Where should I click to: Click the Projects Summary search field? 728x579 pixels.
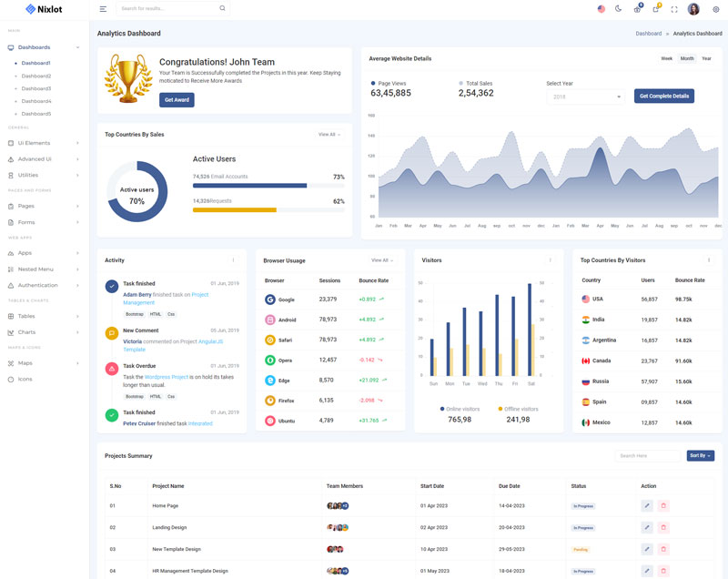click(648, 455)
